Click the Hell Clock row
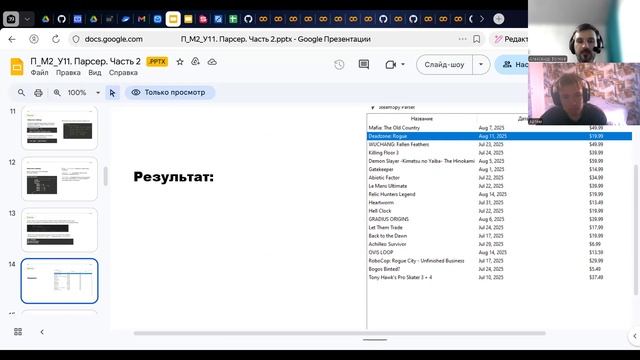Viewport: 640px width, 360px height. [x=499, y=211]
